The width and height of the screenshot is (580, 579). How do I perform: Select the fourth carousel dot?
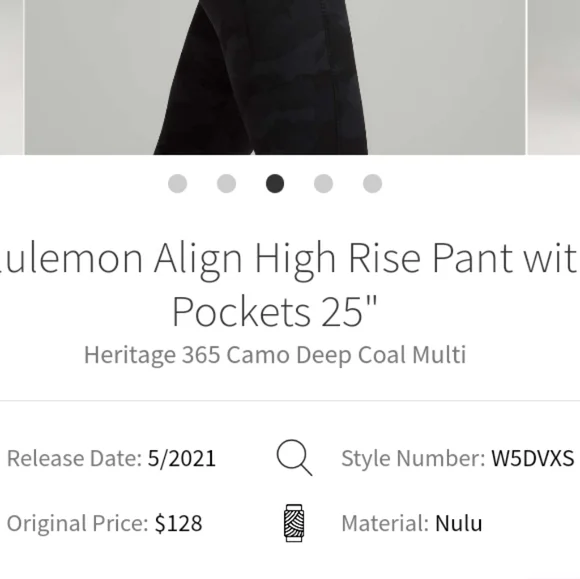[324, 184]
